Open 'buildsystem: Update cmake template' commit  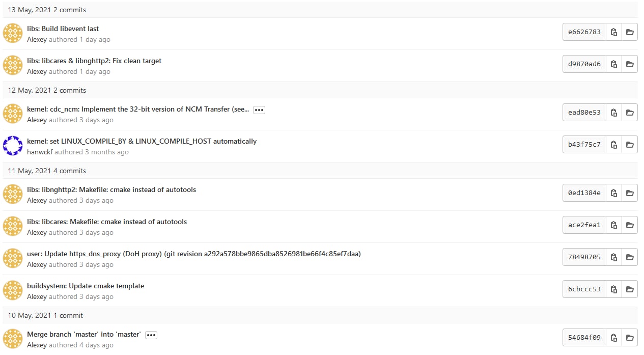86,286
